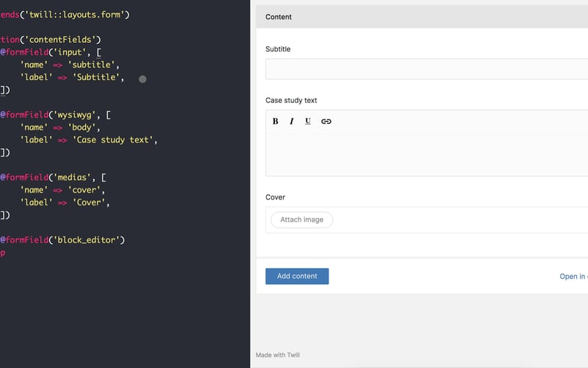Click the Cover field label
The width and height of the screenshot is (588, 368).
pos(275,197)
